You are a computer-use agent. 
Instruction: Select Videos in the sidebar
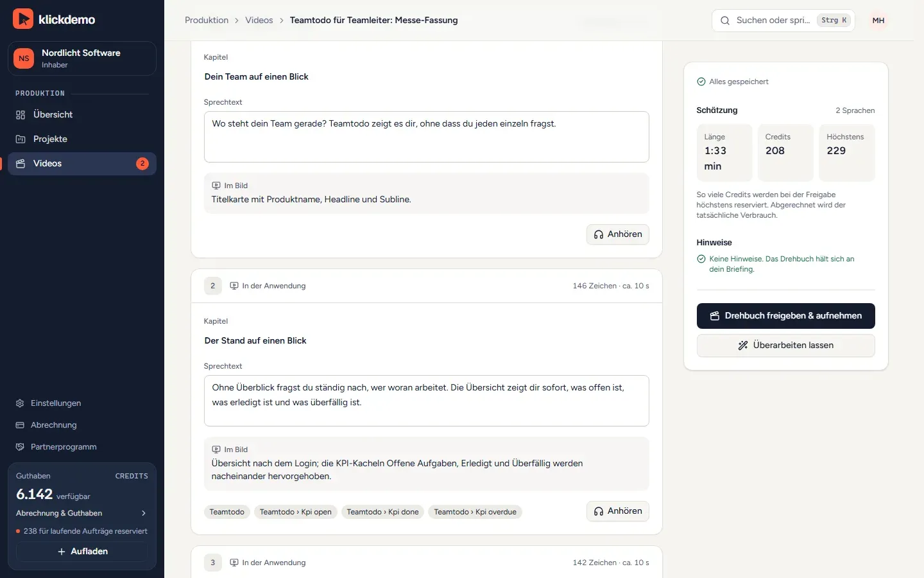(82, 163)
